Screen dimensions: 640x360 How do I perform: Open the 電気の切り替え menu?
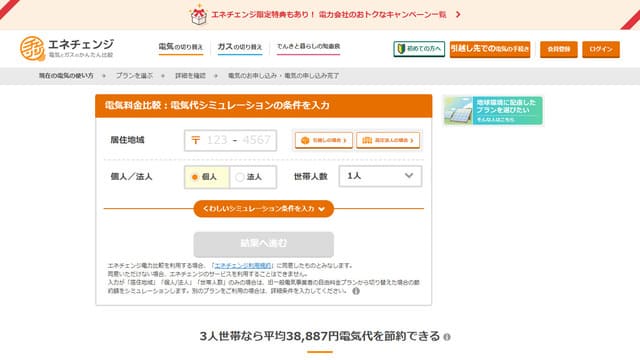[x=181, y=47]
